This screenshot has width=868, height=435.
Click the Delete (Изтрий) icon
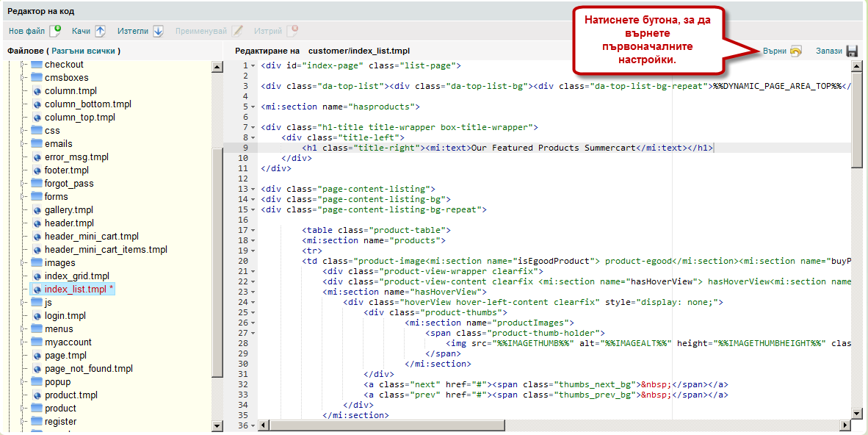point(292,31)
